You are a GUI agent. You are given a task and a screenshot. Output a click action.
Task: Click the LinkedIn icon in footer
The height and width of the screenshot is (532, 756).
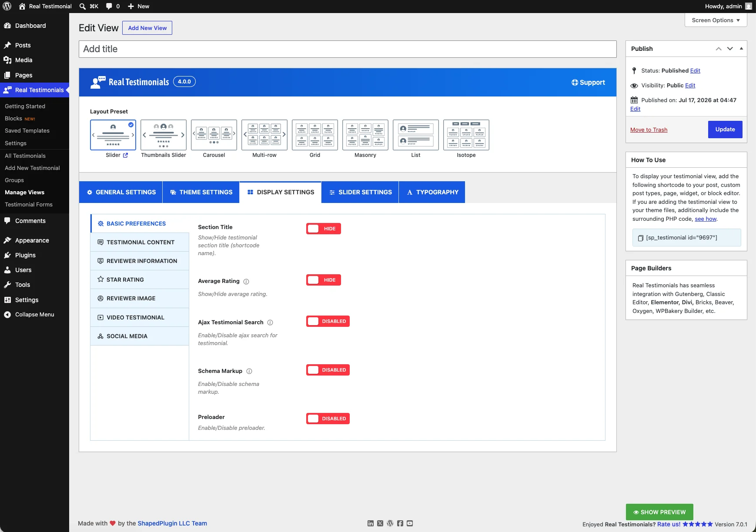[x=371, y=523]
